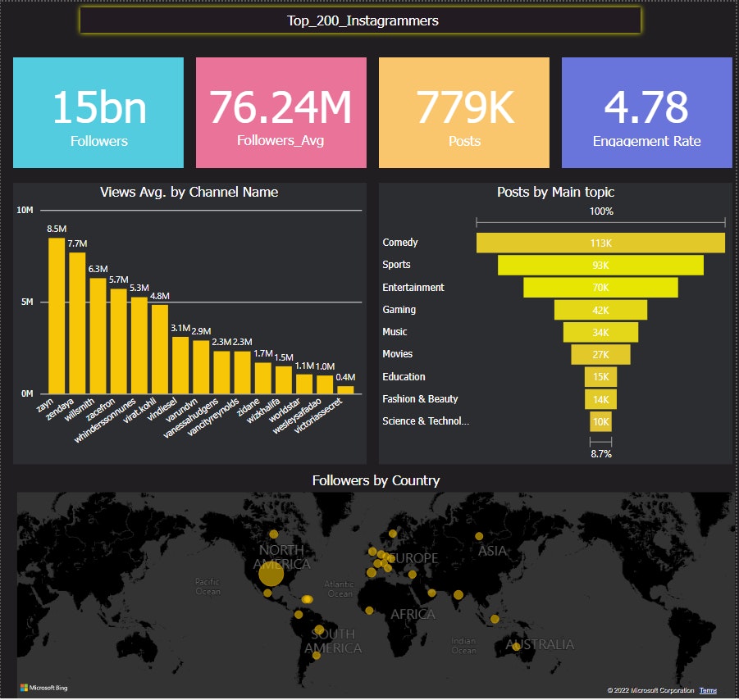The image size is (739, 700).
Task: Click the 15bn Followers card
Action: (98, 113)
